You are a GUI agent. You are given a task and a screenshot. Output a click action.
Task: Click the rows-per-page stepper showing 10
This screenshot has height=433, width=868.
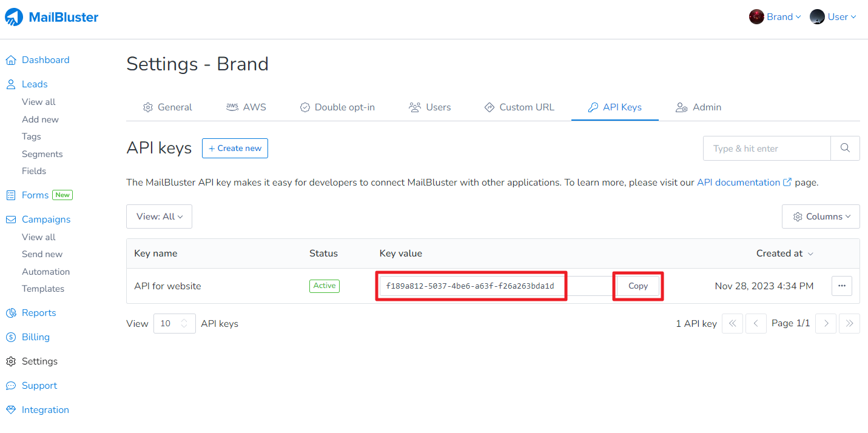(x=175, y=324)
